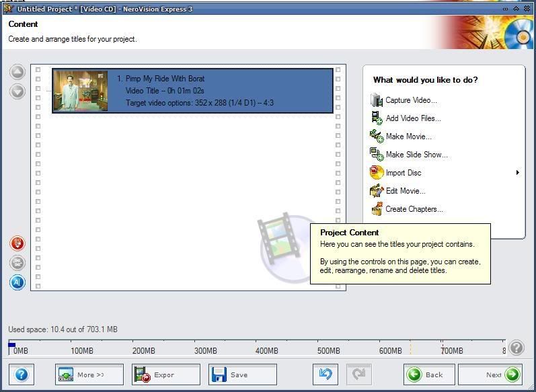
Task: Open Make Slide Show... option
Action: coord(417,155)
